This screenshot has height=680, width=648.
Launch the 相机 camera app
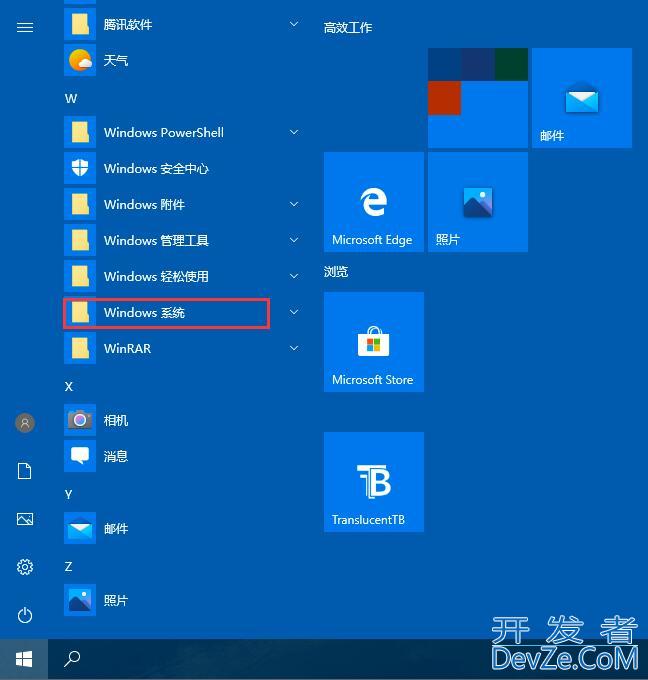[115, 421]
